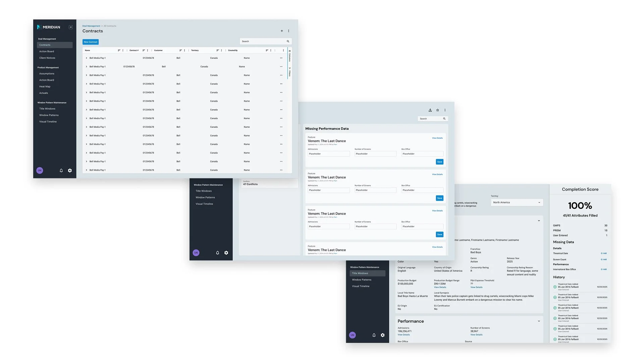Collapse the Performance section chevron
This screenshot has height=362, width=644.
click(x=539, y=321)
